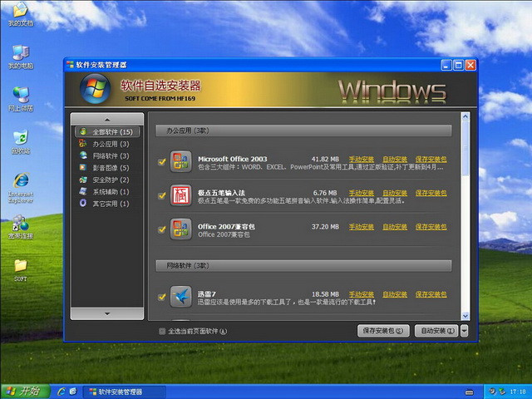The width and height of the screenshot is (532, 399).
Task: Click the keyboard language bar icon in taskbar
Action: pyautogui.click(x=469, y=392)
